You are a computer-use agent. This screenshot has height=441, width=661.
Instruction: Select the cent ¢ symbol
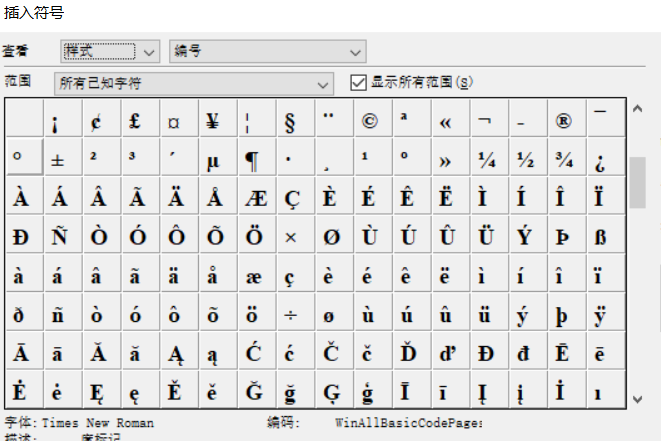(102, 118)
